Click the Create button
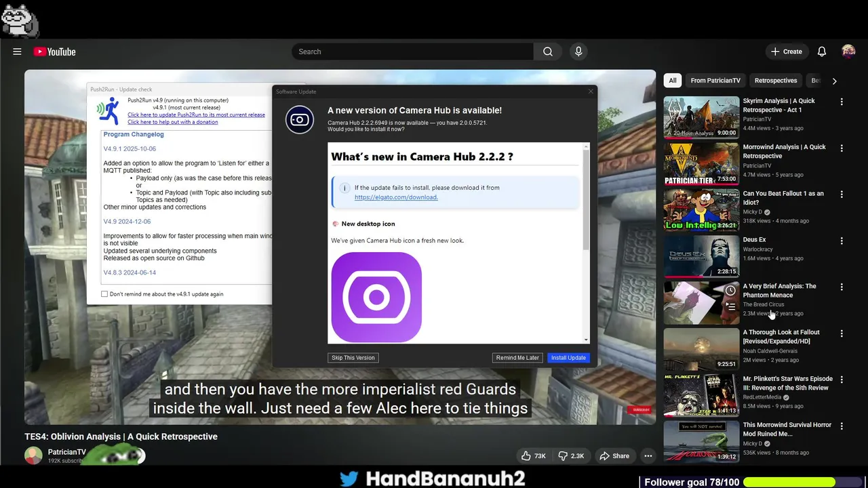 [787, 52]
